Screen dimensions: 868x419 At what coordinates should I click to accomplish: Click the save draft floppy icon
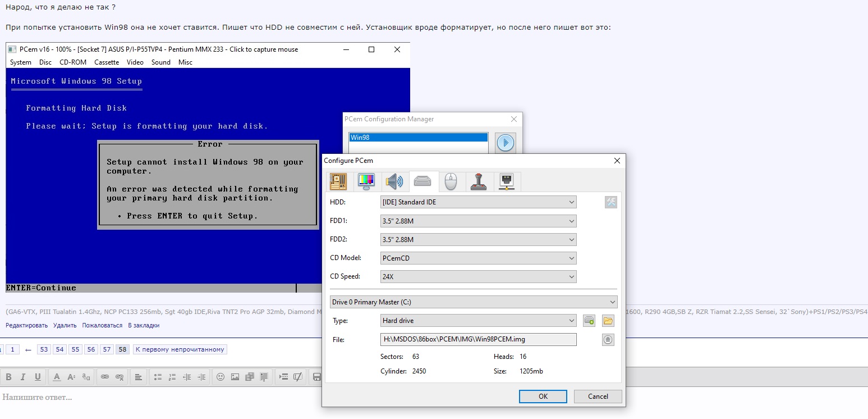pos(316,377)
